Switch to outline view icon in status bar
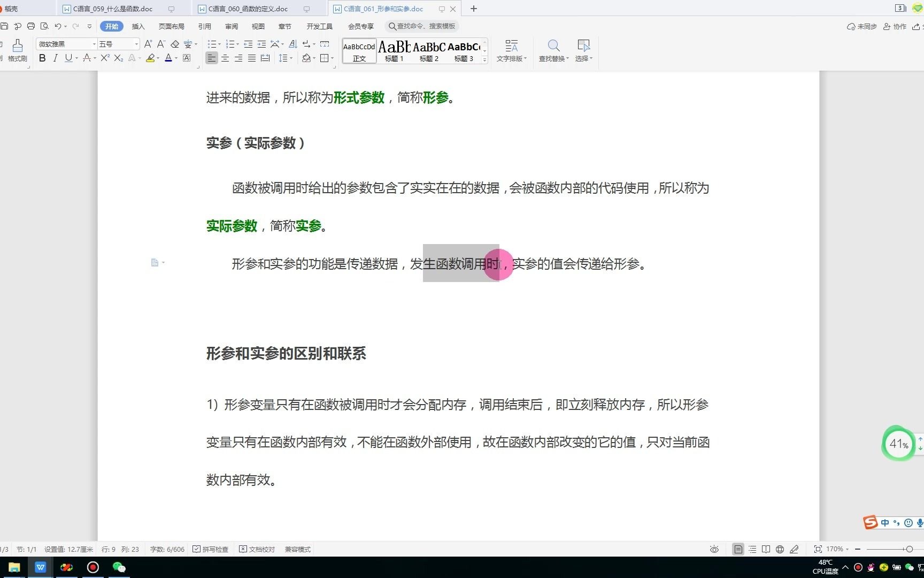 coord(752,549)
